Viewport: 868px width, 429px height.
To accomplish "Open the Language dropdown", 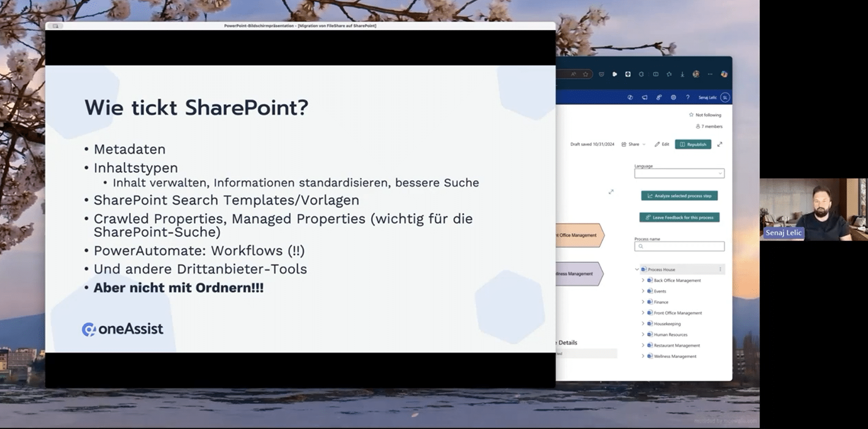I will click(x=679, y=173).
